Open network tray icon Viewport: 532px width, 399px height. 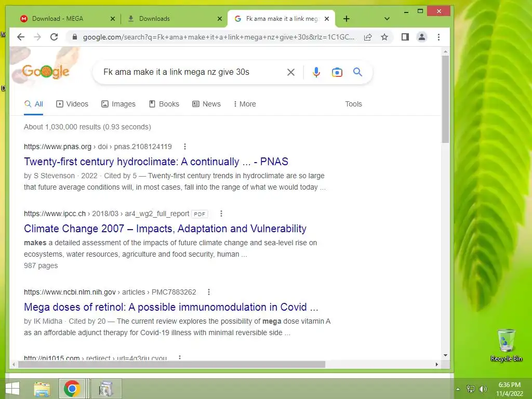(x=471, y=389)
